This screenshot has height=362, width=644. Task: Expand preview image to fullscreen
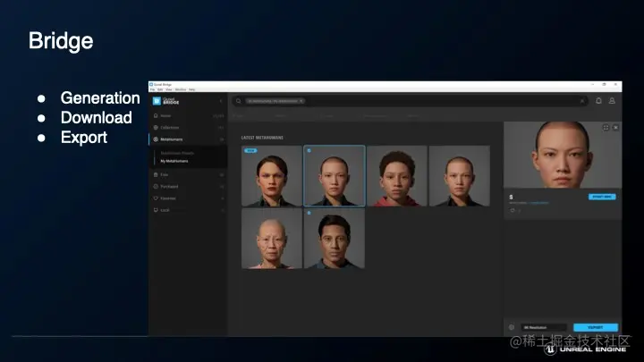606,128
